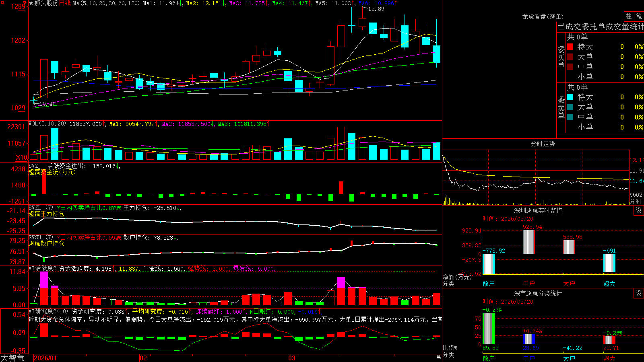Click the 超赢主力持仓 legend text
This screenshot has width=644, height=362.
[x=46, y=214]
